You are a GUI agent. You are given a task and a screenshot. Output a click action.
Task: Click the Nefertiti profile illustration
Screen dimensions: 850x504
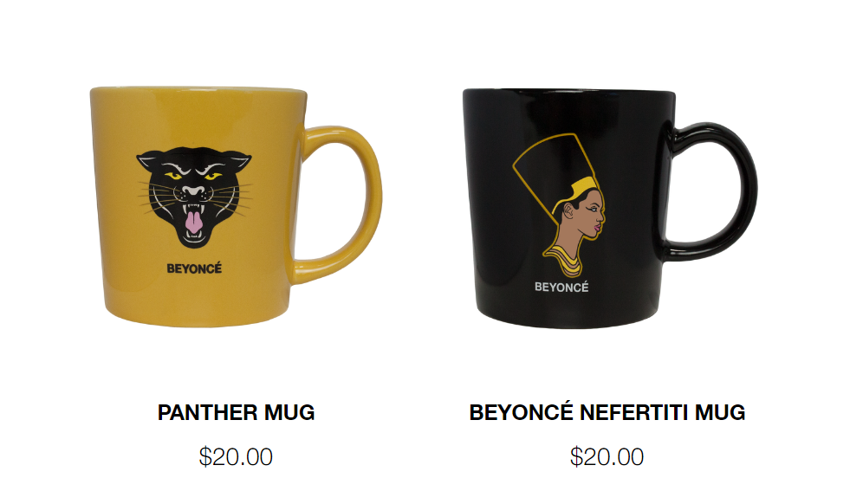tap(560, 205)
